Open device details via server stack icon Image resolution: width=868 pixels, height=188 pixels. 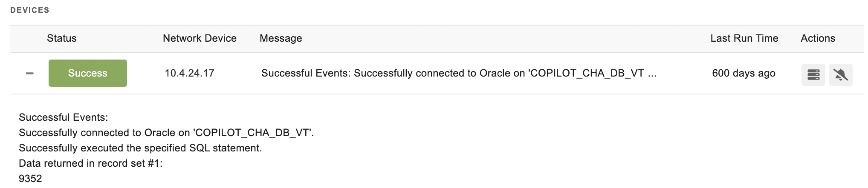click(813, 75)
